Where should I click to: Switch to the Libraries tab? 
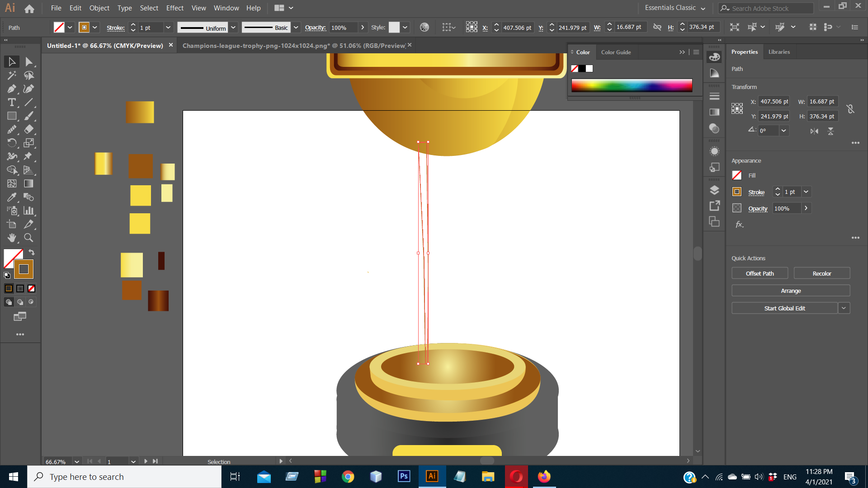(779, 52)
